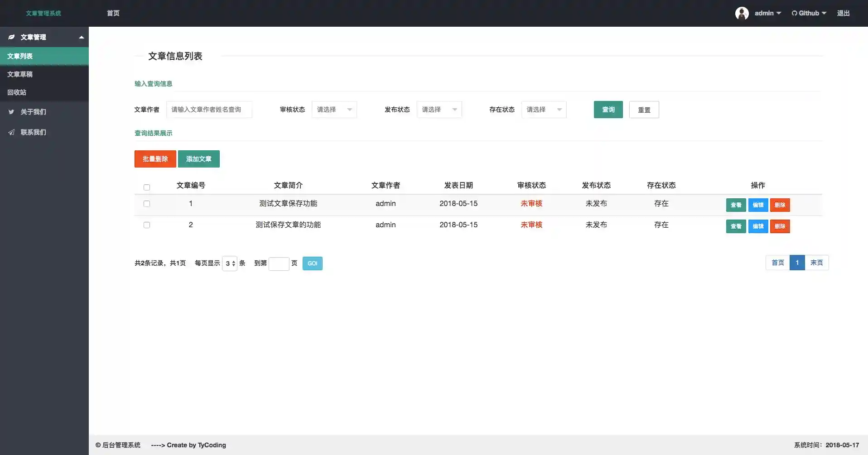Click the Github logo icon in header

tap(794, 13)
